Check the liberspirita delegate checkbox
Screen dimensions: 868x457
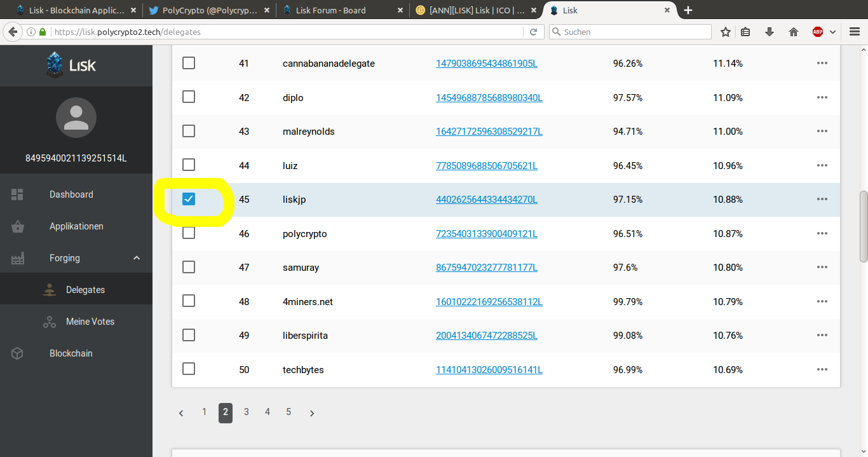coord(189,335)
